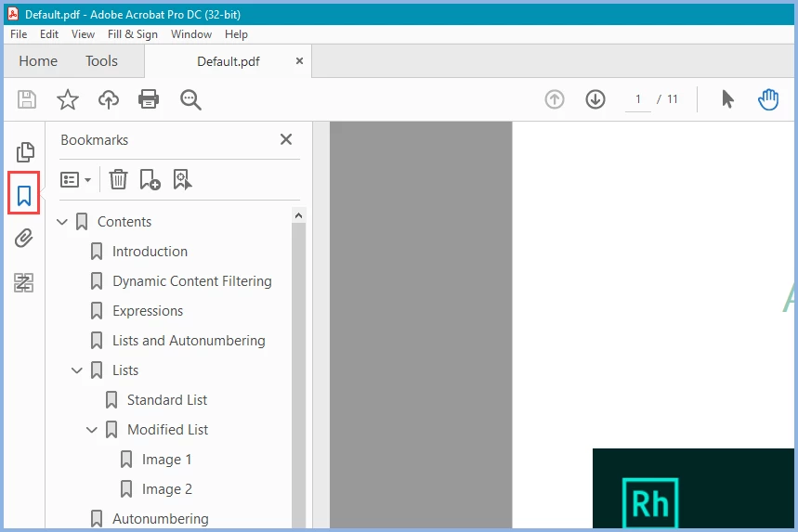Image resolution: width=798 pixels, height=532 pixels.
Task: Open the File menu
Action: point(19,34)
